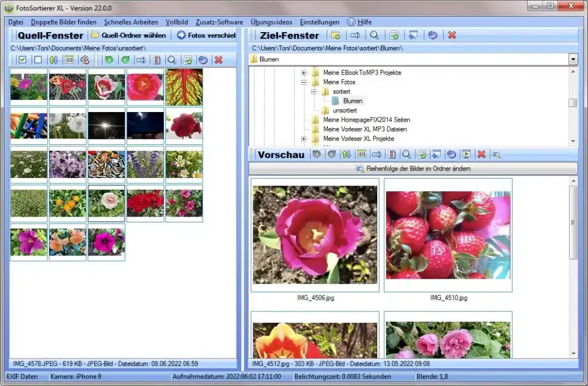
Task: Open the Datei menu
Action: tap(16, 22)
